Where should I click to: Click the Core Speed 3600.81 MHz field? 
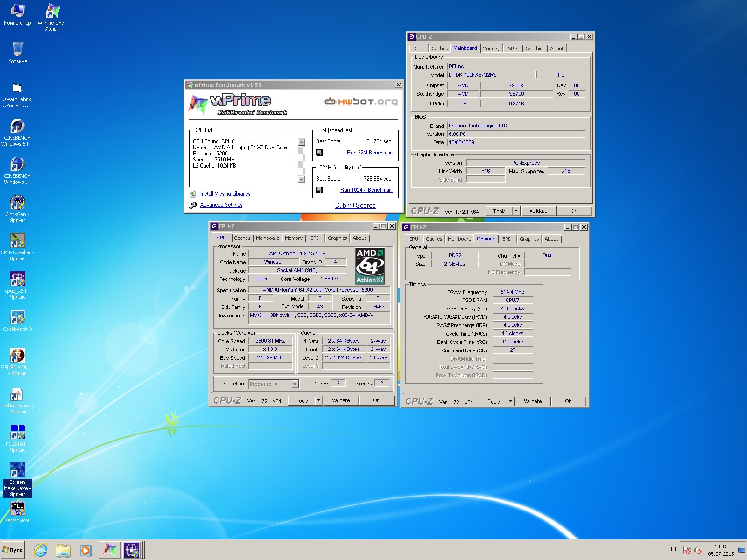coord(270,341)
